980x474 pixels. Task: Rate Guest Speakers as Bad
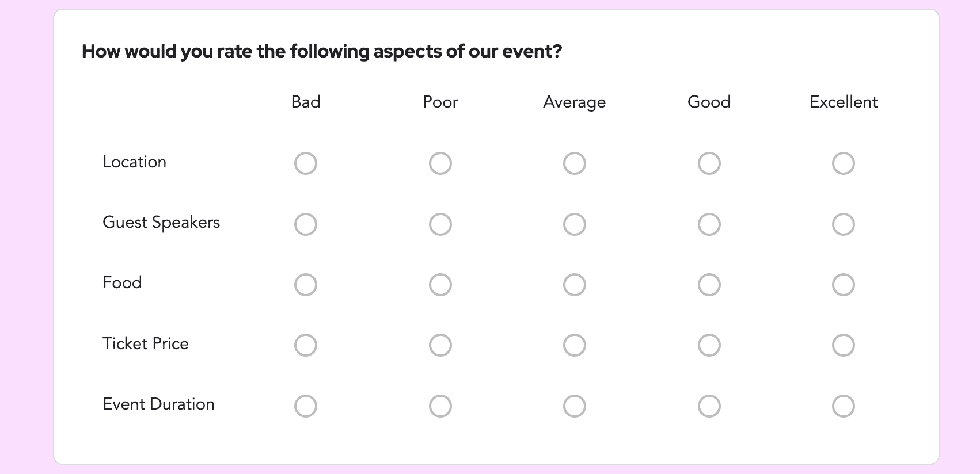(x=305, y=224)
